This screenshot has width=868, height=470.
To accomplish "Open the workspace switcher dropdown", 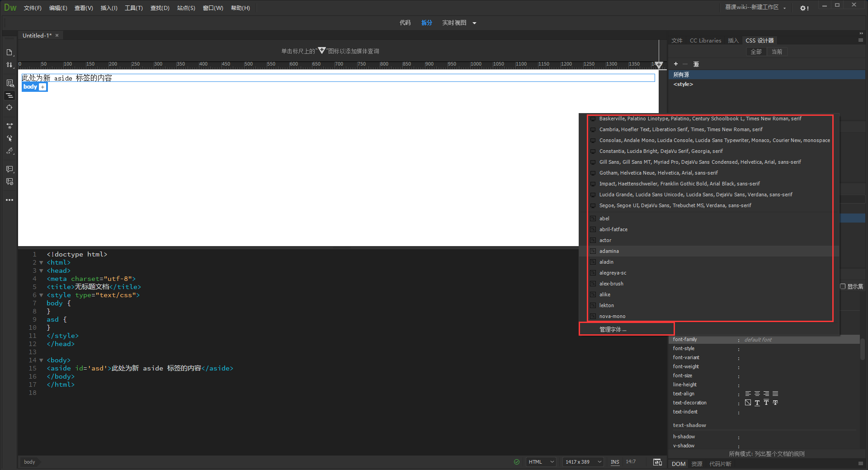I will [756, 7].
